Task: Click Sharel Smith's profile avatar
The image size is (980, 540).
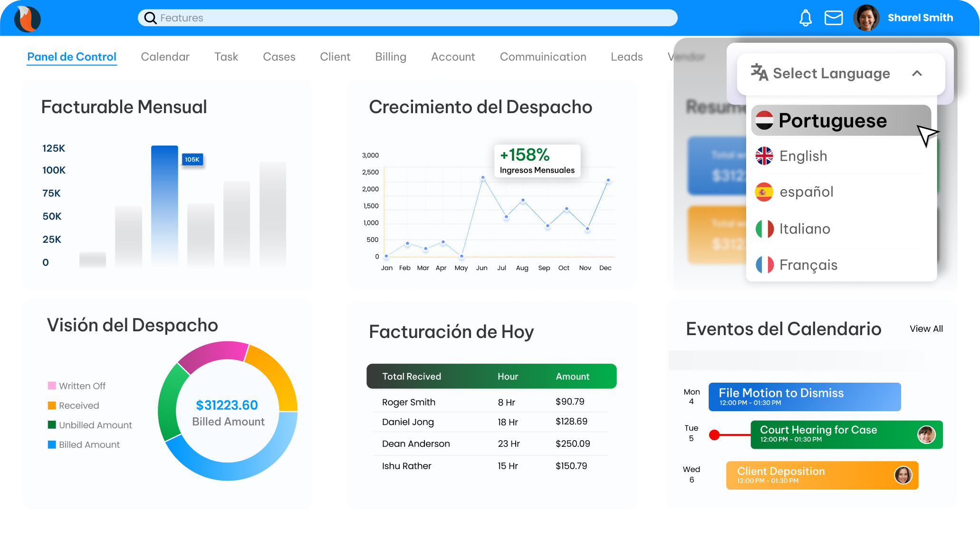Action: [x=866, y=18]
